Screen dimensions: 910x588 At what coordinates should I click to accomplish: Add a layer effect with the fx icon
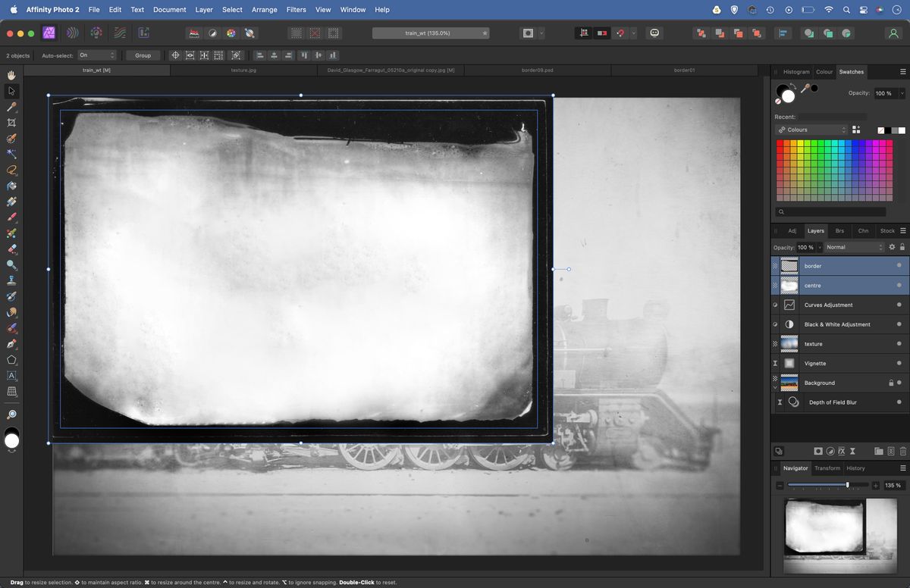(x=842, y=451)
